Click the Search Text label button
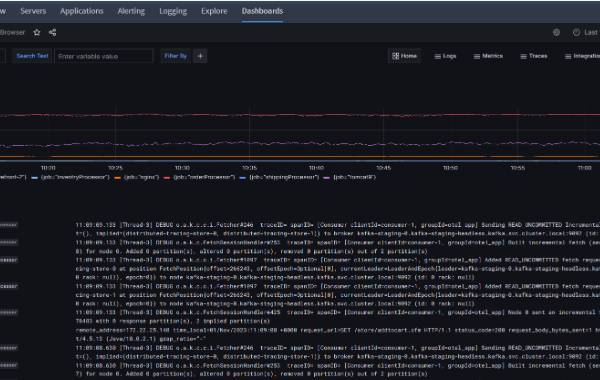 (32, 56)
